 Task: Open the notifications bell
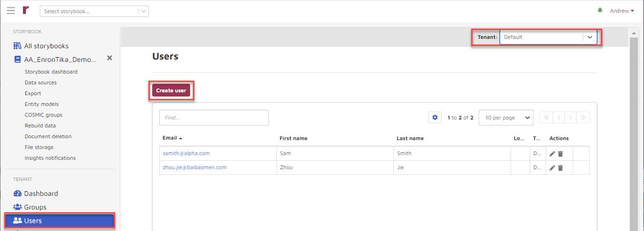600,10
